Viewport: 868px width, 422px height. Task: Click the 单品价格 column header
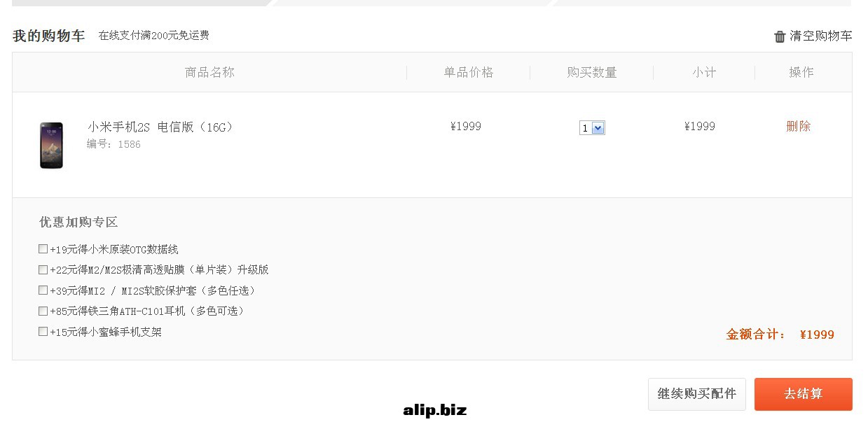469,72
